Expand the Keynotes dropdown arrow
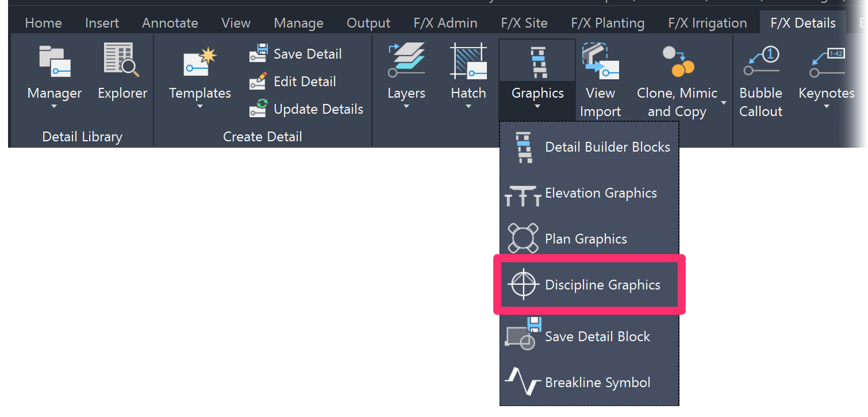This screenshot has width=868, height=417. click(x=827, y=106)
